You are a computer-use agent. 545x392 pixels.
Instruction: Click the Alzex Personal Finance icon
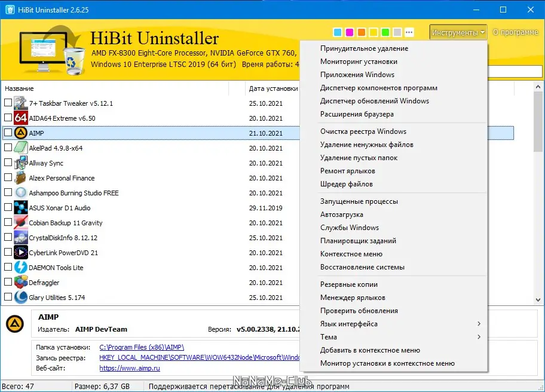point(20,177)
